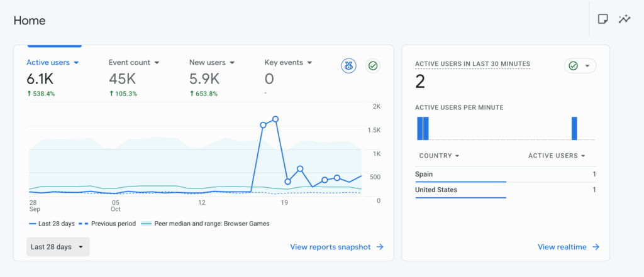The width and height of the screenshot is (644, 277).
Task: Click the green checkmark on the realtime card
Action: click(x=573, y=66)
